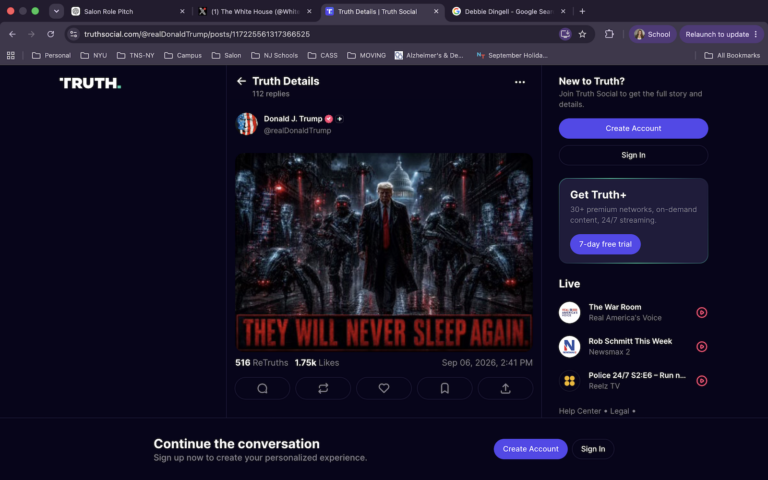Open the September Holida... bookmark
This screenshot has height=480, width=768.
512,55
